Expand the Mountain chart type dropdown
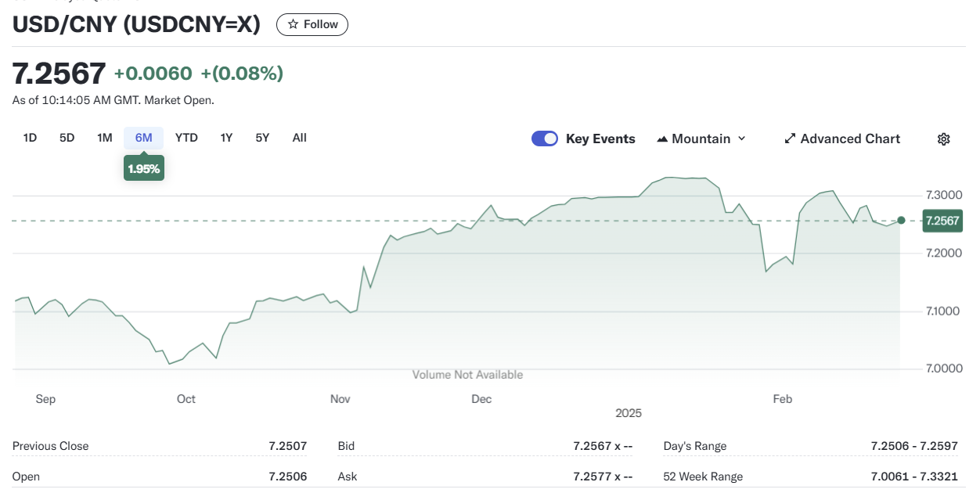 (741, 138)
